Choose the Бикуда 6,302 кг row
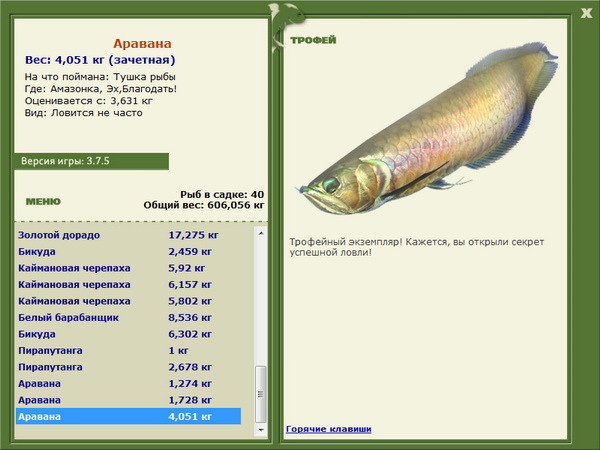The width and height of the screenshot is (600, 450). click(x=128, y=334)
